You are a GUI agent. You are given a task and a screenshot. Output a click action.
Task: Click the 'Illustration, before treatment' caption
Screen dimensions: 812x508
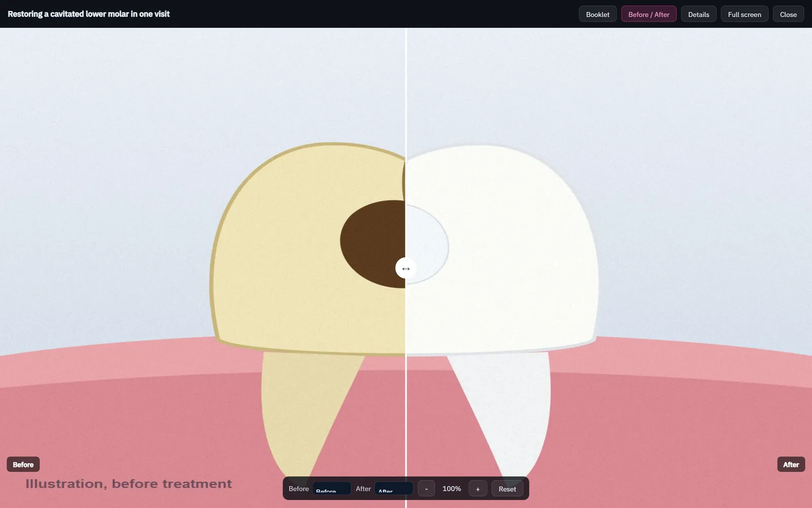click(x=128, y=484)
